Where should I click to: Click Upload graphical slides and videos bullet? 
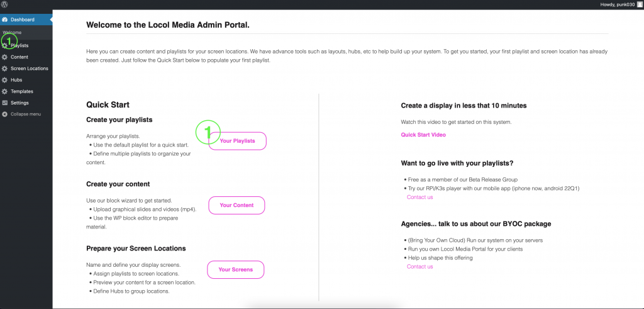(145, 210)
